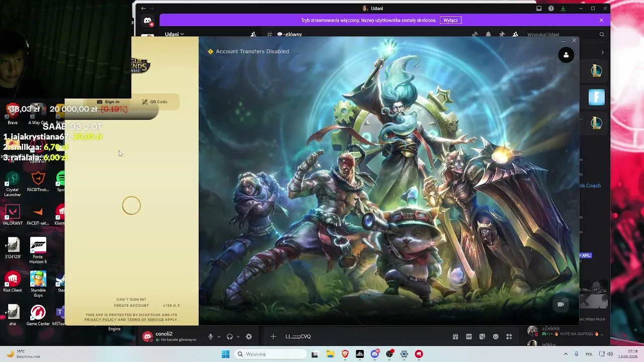
Task: Open the Discord threads icon
Action: point(475,34)
